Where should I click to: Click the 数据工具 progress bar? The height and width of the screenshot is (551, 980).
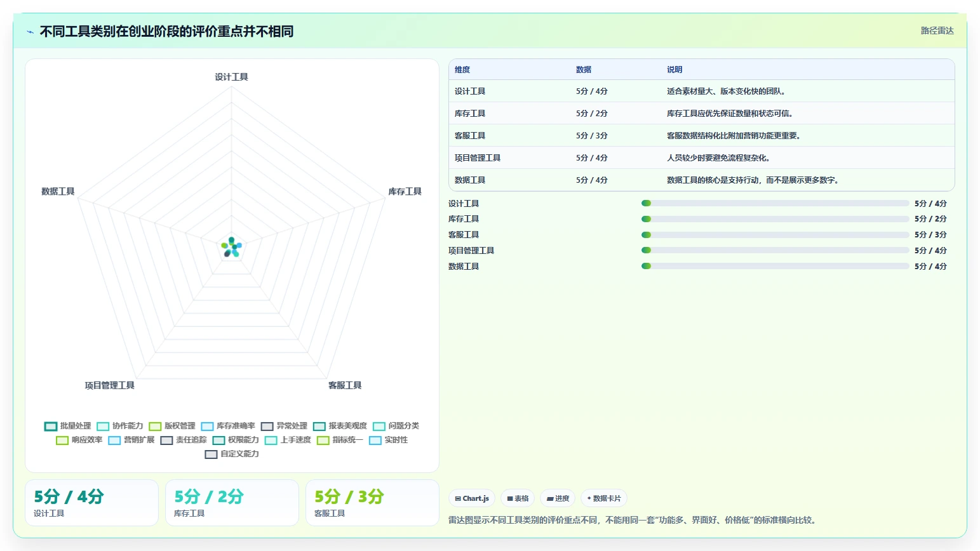(x=775, y=266)
